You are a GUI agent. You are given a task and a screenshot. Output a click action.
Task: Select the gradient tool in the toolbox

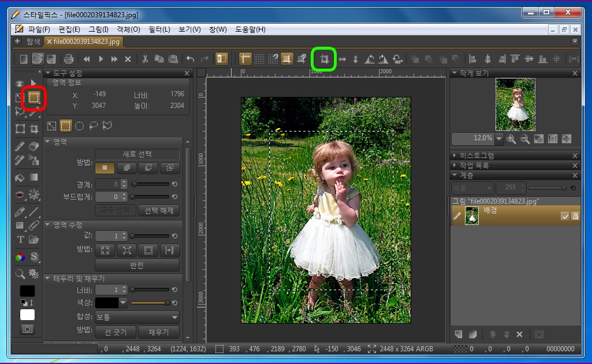(34, 177)
